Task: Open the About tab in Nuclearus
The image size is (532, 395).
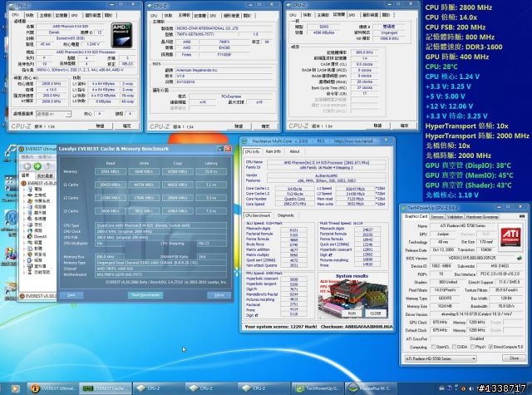Action: point(294,151)
